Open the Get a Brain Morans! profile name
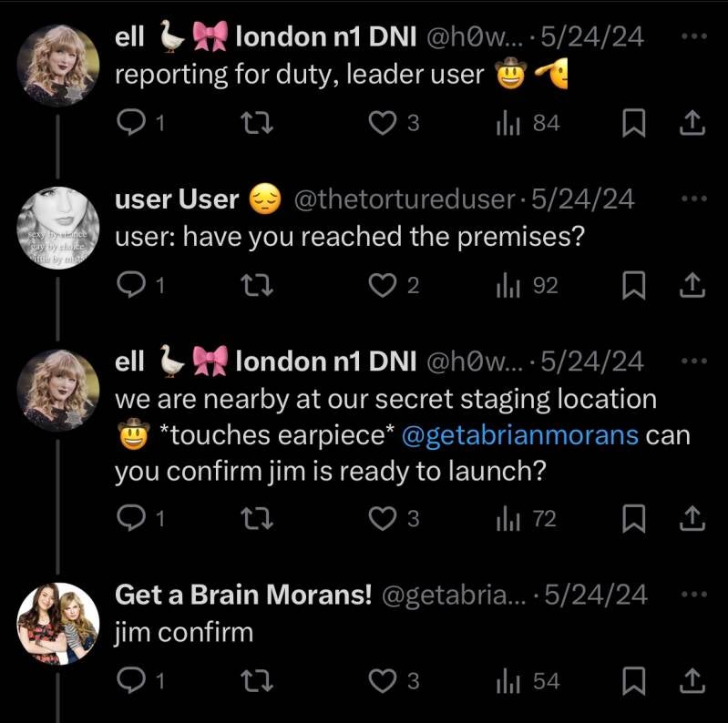 point(243,595)
